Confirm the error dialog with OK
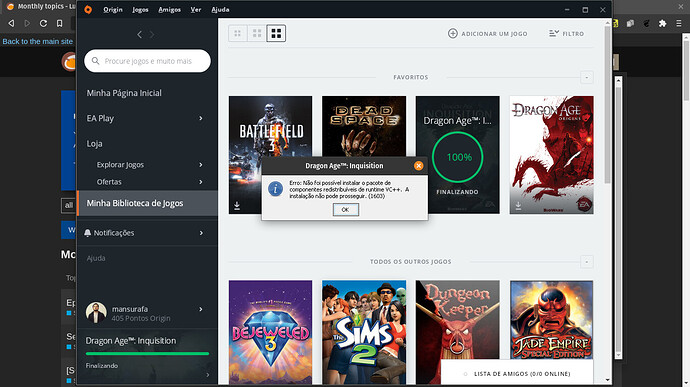This screenshot has width=690, height=387. 345,210
